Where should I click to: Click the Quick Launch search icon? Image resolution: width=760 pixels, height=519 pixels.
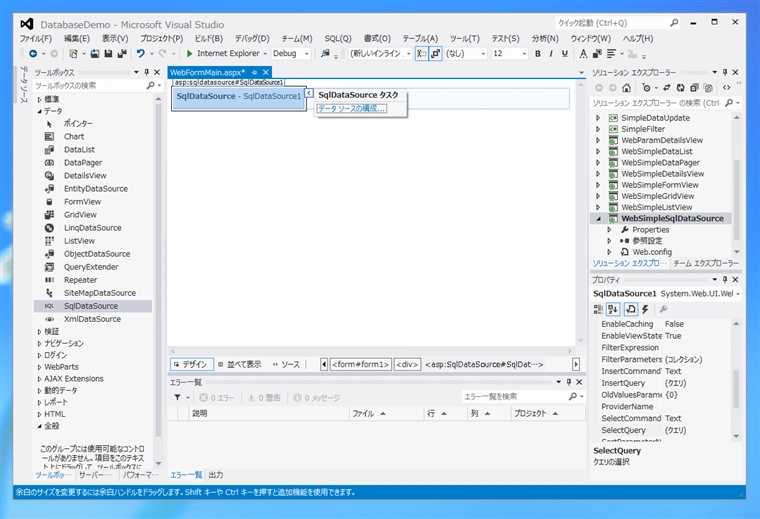674,23
